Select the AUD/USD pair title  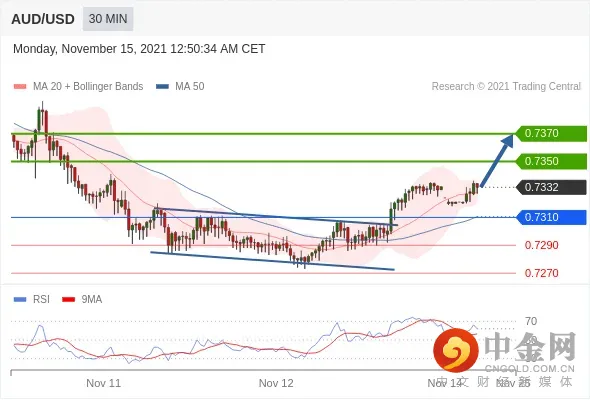(43, 19)
